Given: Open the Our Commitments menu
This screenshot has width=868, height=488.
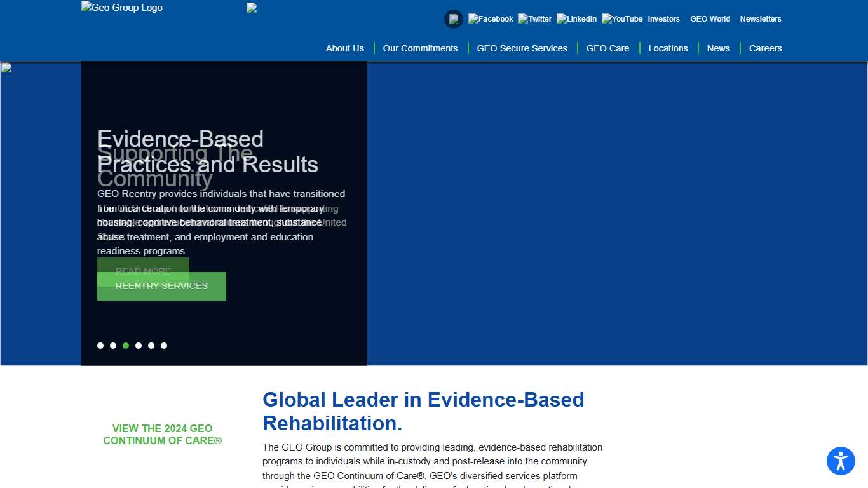Looking at the screenshot, I should (420, 48).
